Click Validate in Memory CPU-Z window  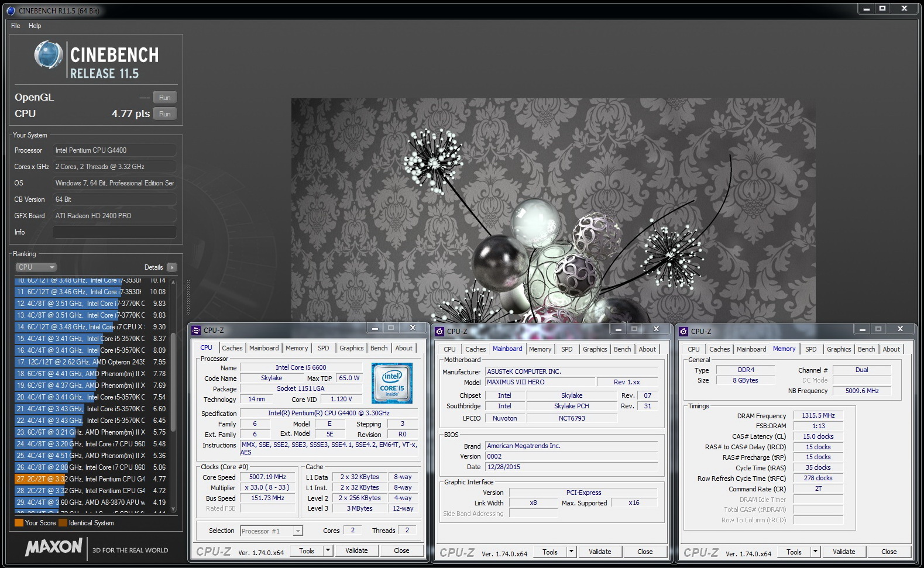844,552
